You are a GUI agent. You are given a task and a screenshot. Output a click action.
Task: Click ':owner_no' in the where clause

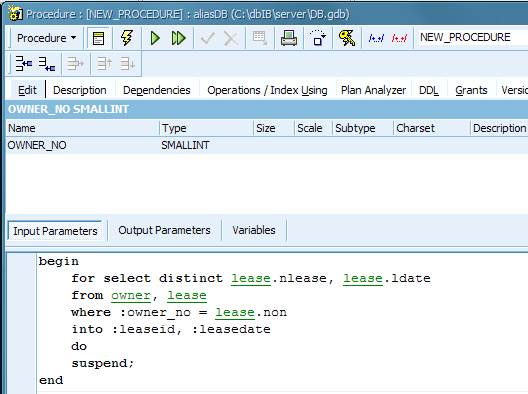155,313
